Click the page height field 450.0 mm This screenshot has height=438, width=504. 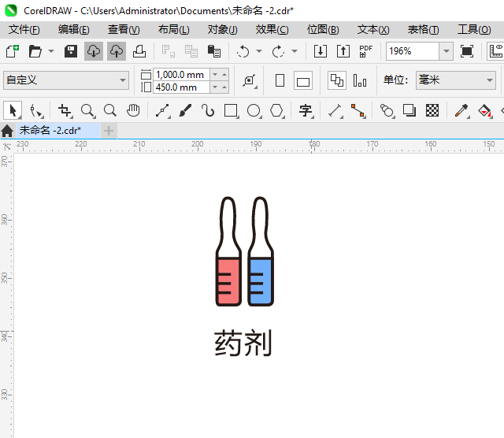181,87
